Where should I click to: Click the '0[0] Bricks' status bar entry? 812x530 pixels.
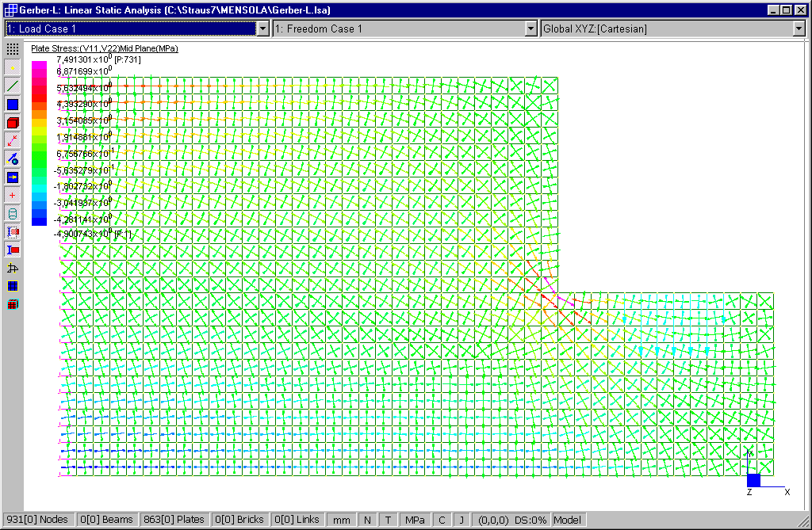click(x=239, y=520)
